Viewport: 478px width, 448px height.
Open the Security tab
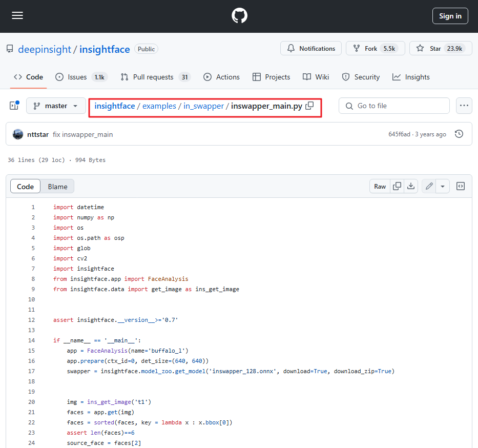361,77
